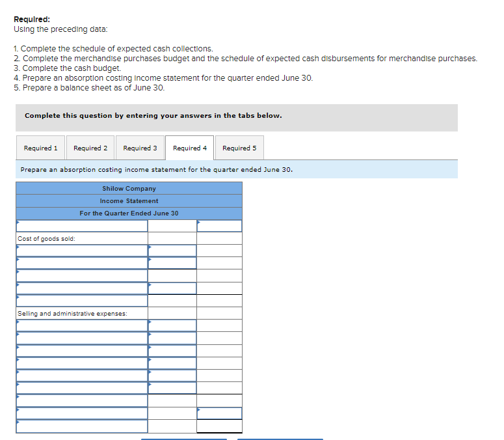This screenshot has width=504, height=440.
Task: Open first label dropdown under Selling and administrative expenses
Action: [82, 325]
